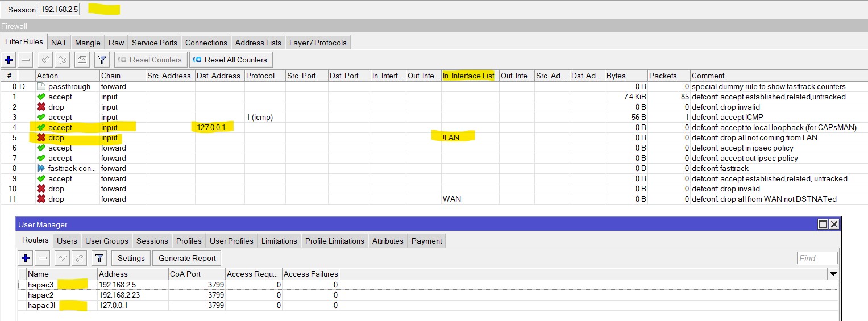Focus the User Manager Find field
868x321 pixels.
click(817, 258)
